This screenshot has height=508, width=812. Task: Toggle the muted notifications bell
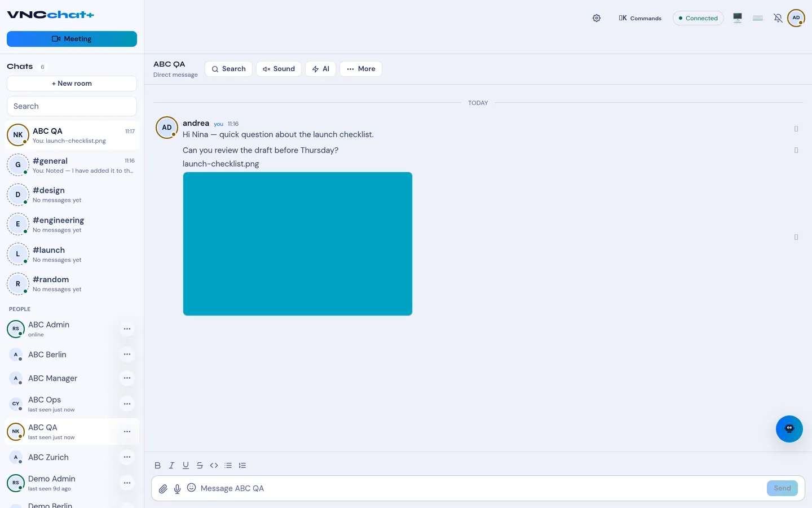click(x=778, y=18)
